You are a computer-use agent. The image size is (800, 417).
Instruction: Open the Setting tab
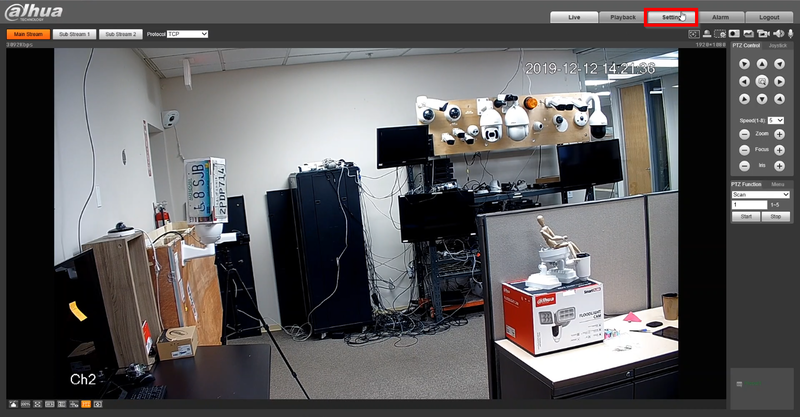click(671, 17)
